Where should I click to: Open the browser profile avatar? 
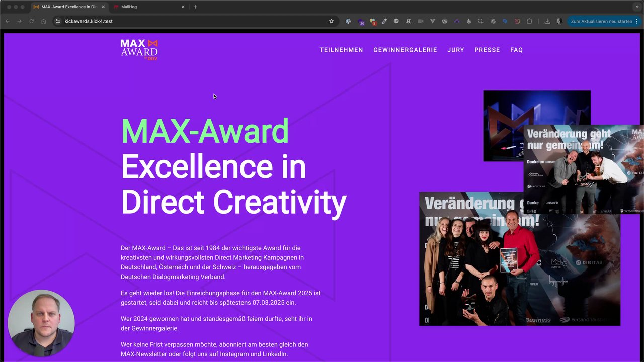[559, 21]
